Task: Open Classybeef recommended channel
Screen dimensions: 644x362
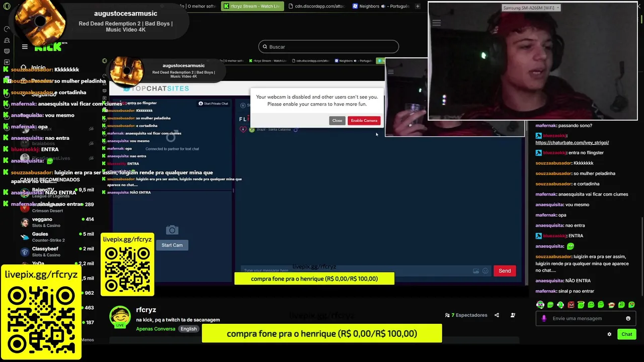Action: point(56,251)
